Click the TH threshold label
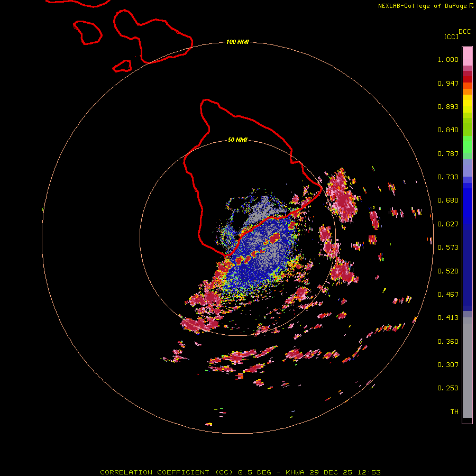 click(x=454, y=412)
